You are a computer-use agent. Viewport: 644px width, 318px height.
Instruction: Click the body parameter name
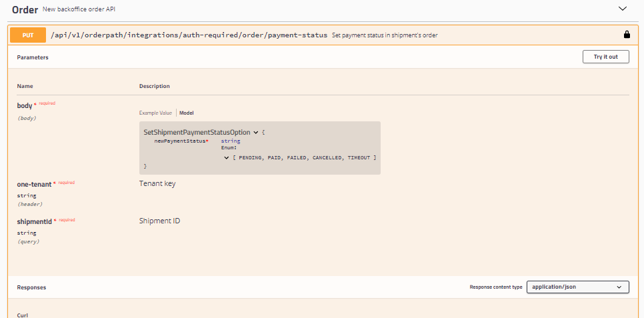(25, 105)
